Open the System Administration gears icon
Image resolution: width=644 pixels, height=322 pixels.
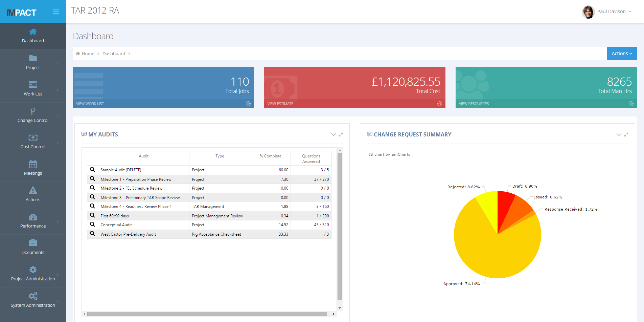[33, 296]
